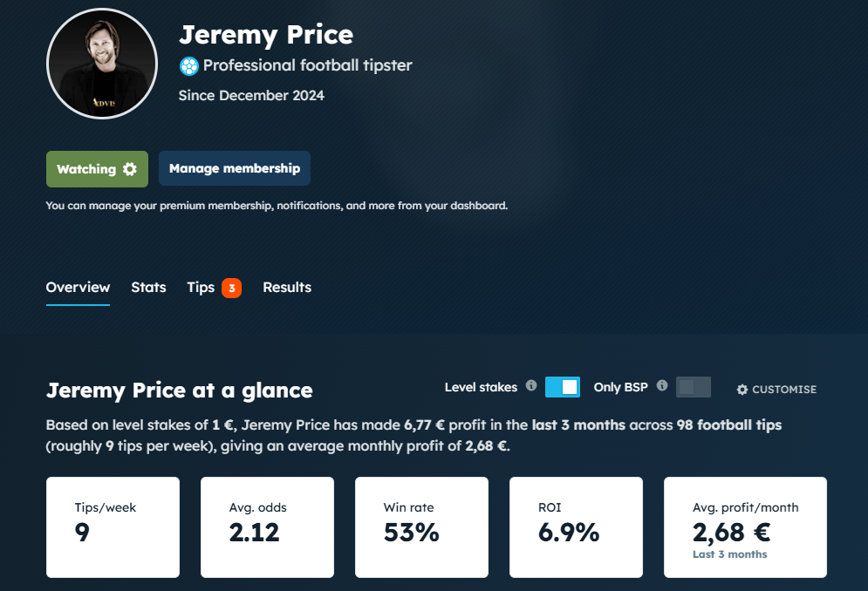Click the Tips/week stat card
The height and width of the screenshot is (591, 868).
[113, 526]
